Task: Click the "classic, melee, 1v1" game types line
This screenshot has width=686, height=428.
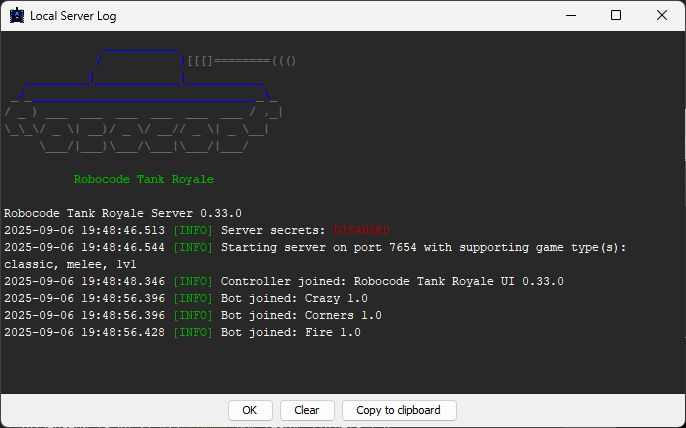Action: point(70,264)
